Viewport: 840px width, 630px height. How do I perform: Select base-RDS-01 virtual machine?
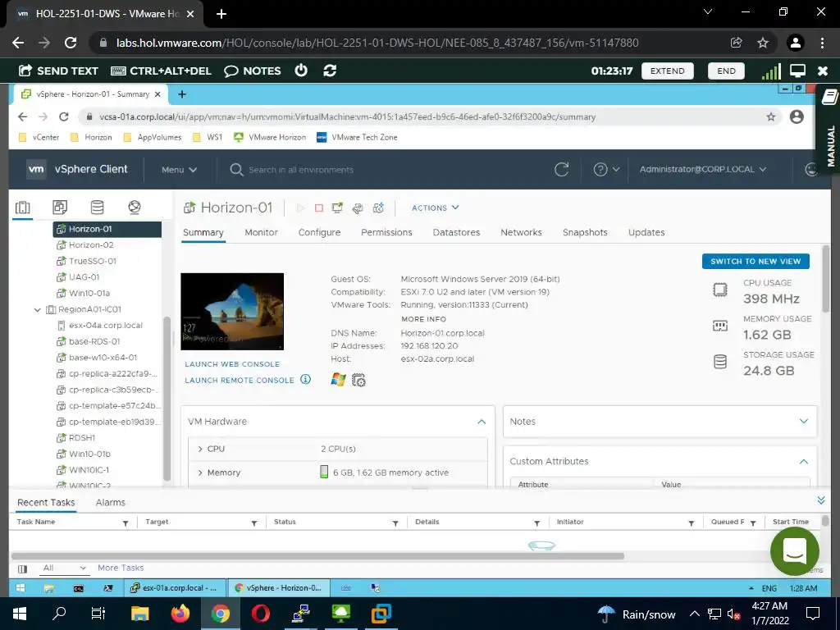coord(94,341)
